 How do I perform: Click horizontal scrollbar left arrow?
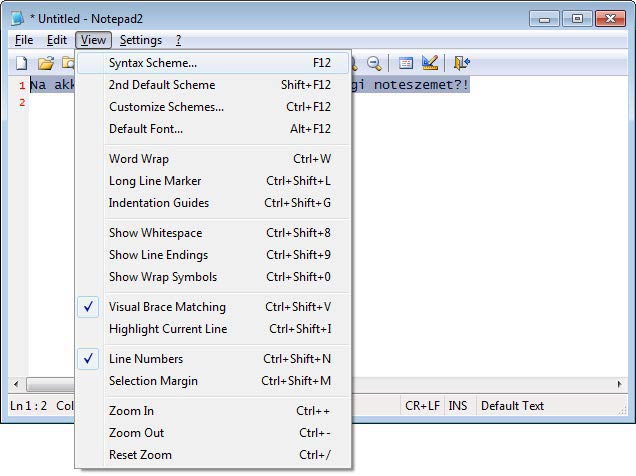(x=16, y=384)
